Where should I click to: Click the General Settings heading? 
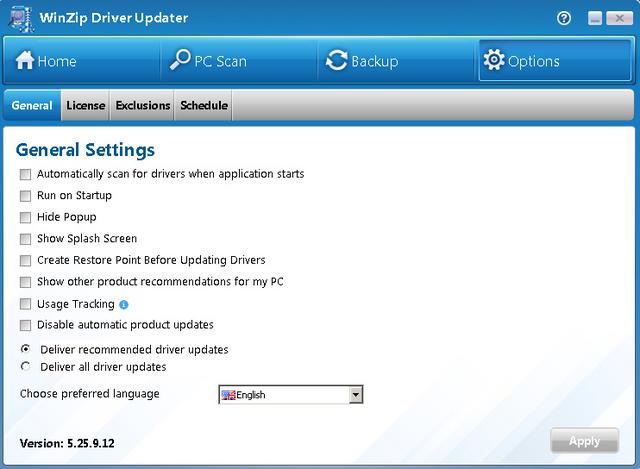pyautogui.click(x=85, y=150)
